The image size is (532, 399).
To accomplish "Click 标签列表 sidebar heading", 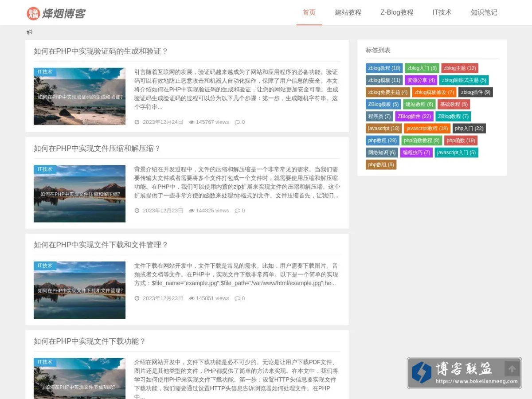I will (x=378, y=50).
